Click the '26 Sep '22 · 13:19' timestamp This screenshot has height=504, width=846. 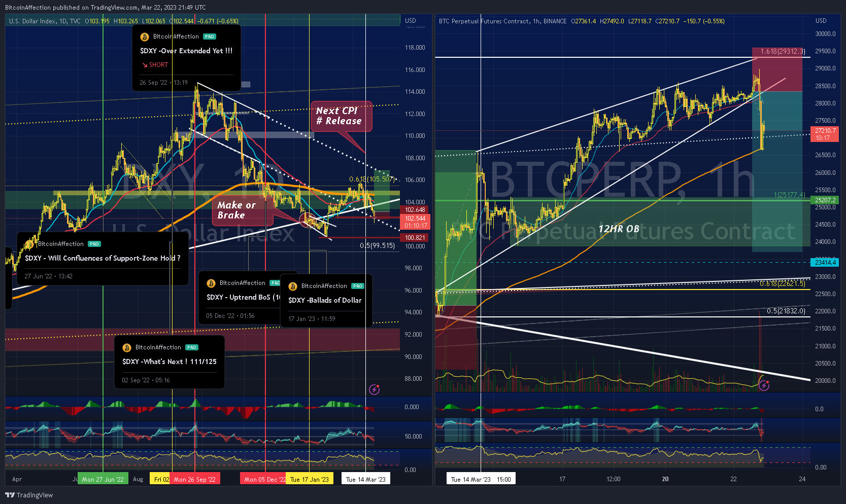pyautogui.click(x=163, y=83)
